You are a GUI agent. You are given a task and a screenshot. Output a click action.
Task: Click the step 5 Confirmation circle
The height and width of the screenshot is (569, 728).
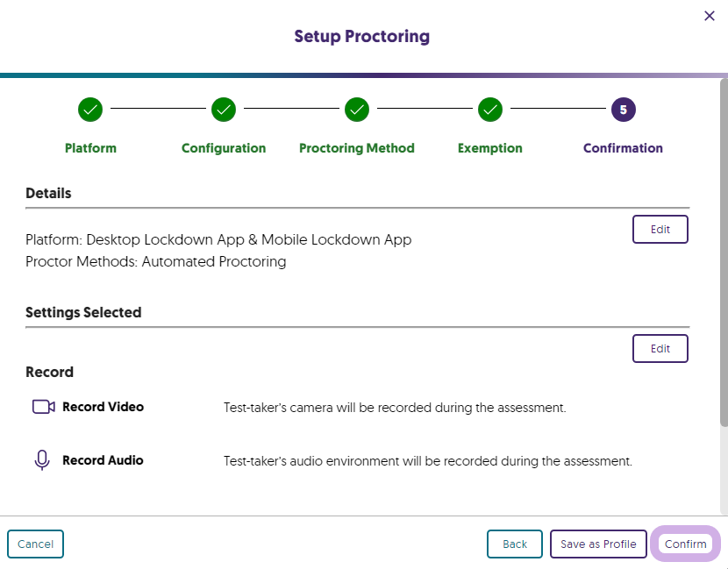623,110
